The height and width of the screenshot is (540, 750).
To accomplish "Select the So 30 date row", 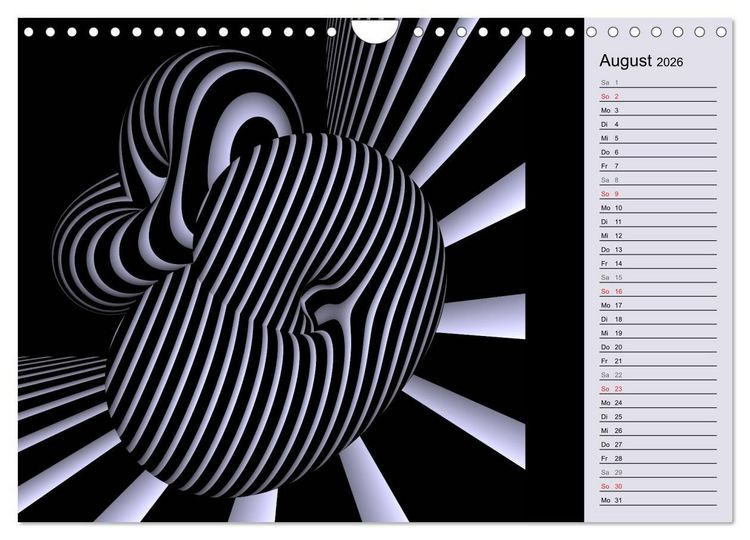I will [x=658, y=486].
